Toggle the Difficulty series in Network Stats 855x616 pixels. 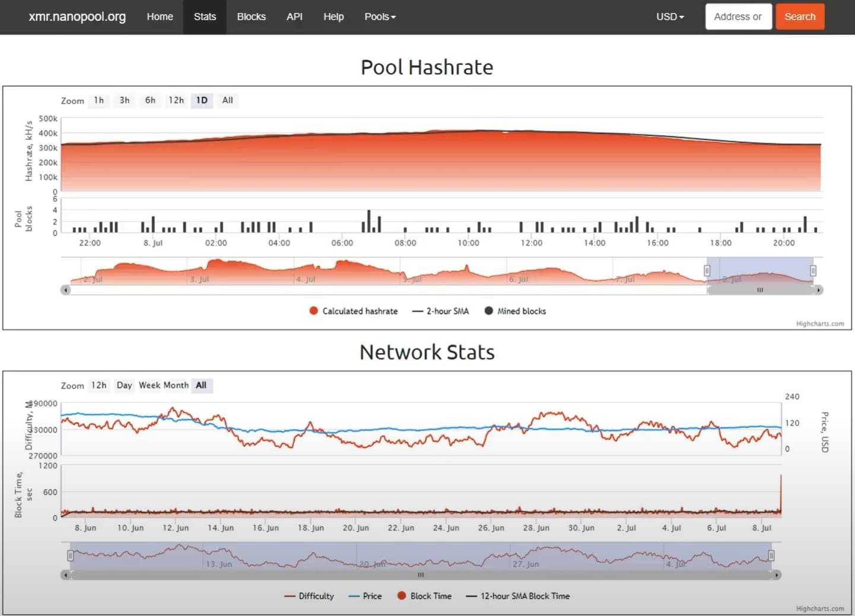tap(309, 596)
